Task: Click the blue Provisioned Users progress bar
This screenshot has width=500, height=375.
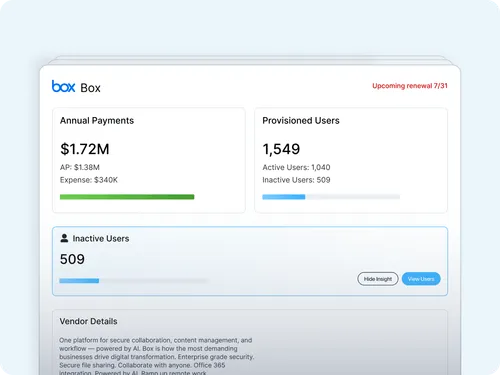Action: (331, 197)
